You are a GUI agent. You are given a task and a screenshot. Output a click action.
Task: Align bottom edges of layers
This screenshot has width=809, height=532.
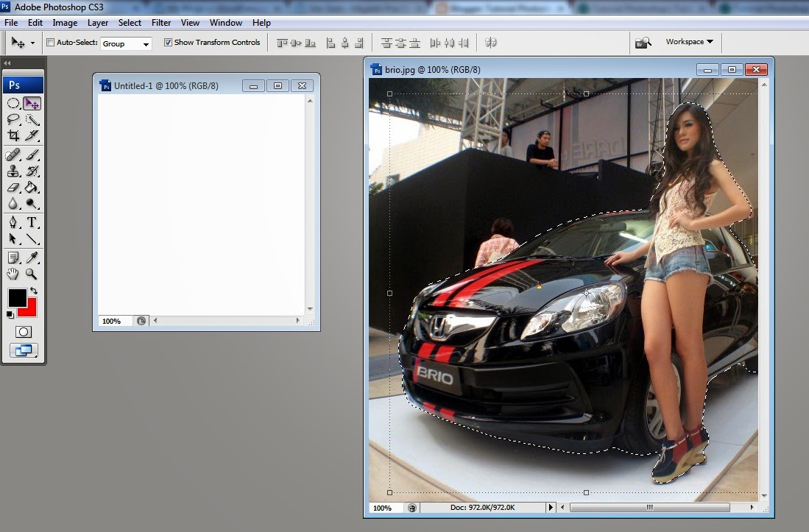coord(310,43)
